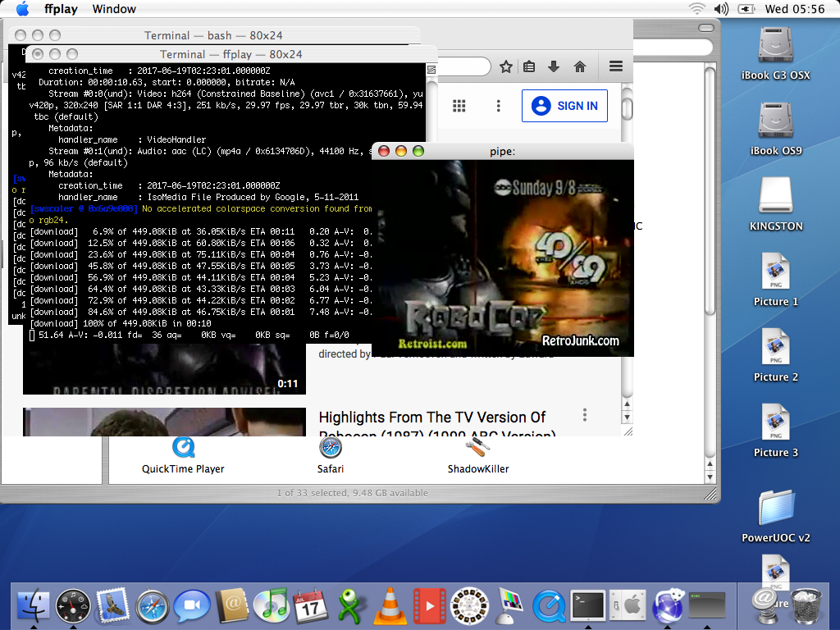This screenshot has width=840, height=630.
Task: Launch Safari compass icon in Dock
Action: point(152,606)
